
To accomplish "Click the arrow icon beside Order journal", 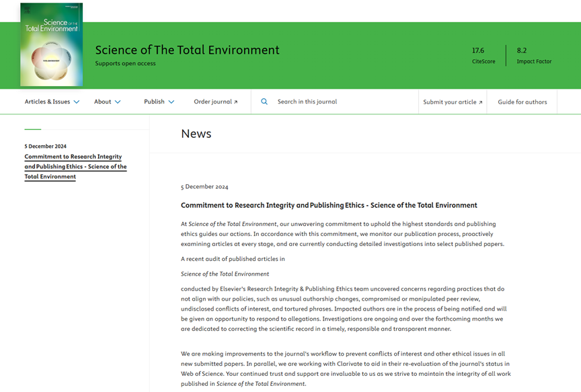I will click(236, 102).
